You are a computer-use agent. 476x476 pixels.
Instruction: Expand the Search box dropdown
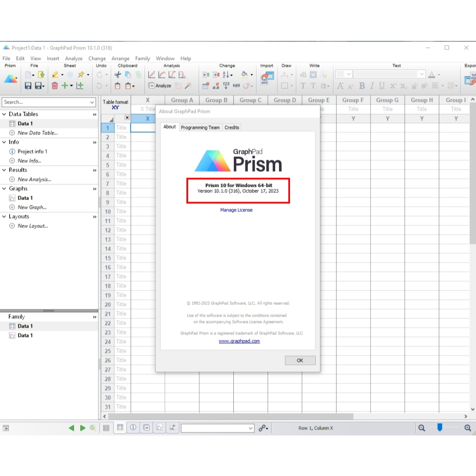click(92, 102)
